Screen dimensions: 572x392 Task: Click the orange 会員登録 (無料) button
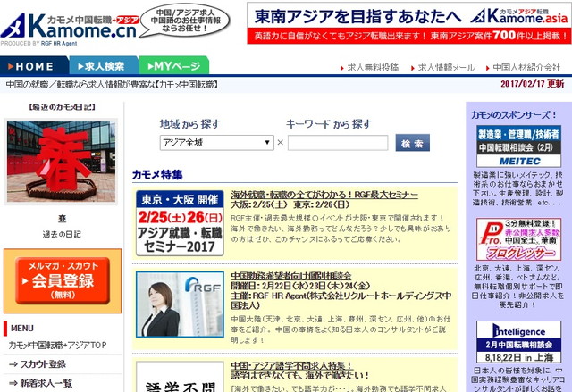click(61, 280)
